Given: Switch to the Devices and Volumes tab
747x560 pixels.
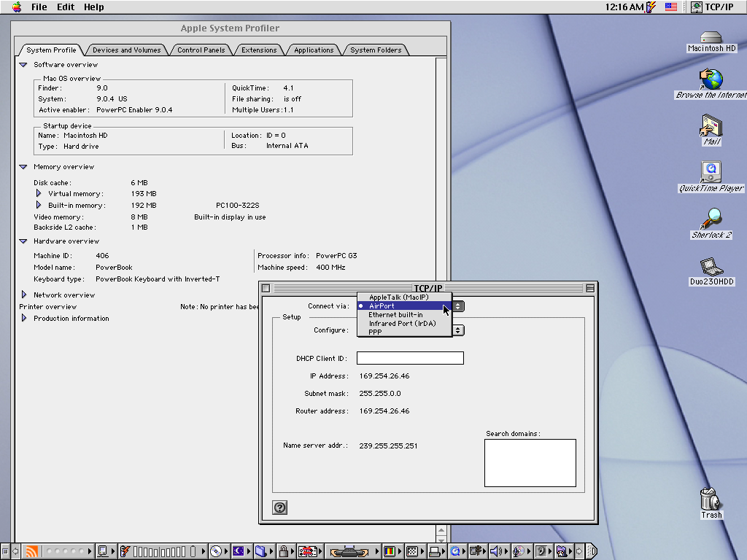Looking at the screenshot, I should click(127, 50).
